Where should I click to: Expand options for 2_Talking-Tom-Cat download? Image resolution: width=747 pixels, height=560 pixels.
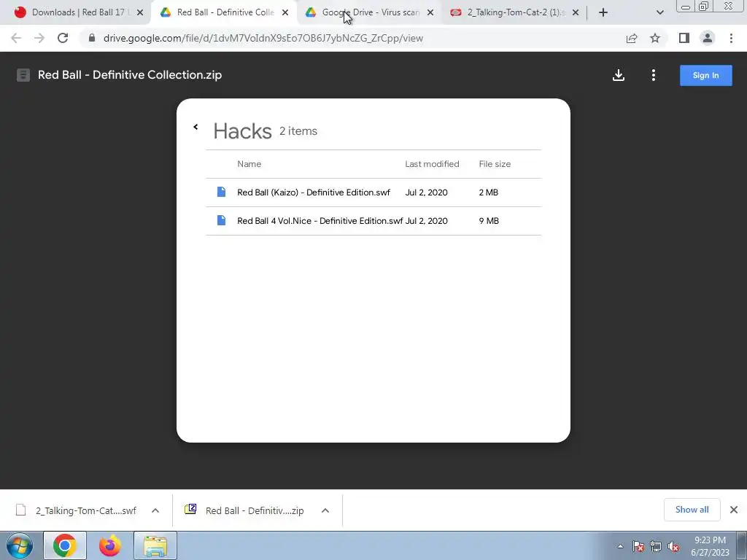(x=155, y=510)
